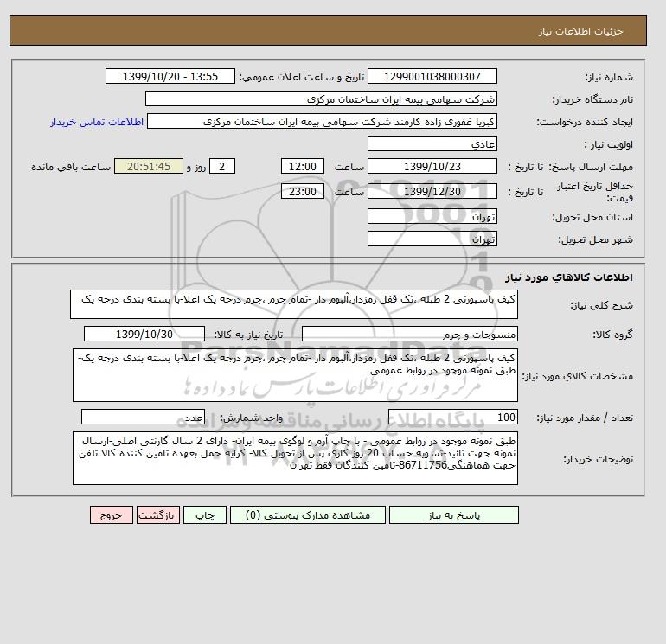Click the 'مهلت ارسال پاسخ:' label

point(591,167)
